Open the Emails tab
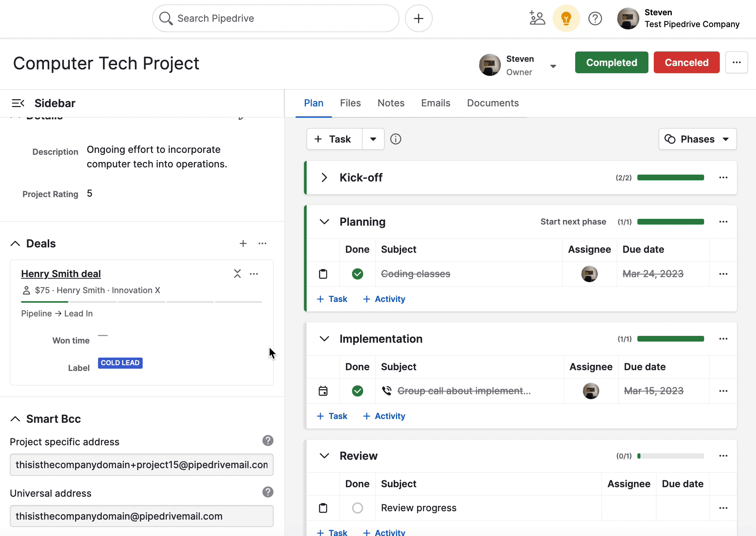This screenshot has width=756, height=536. point(435,103)
